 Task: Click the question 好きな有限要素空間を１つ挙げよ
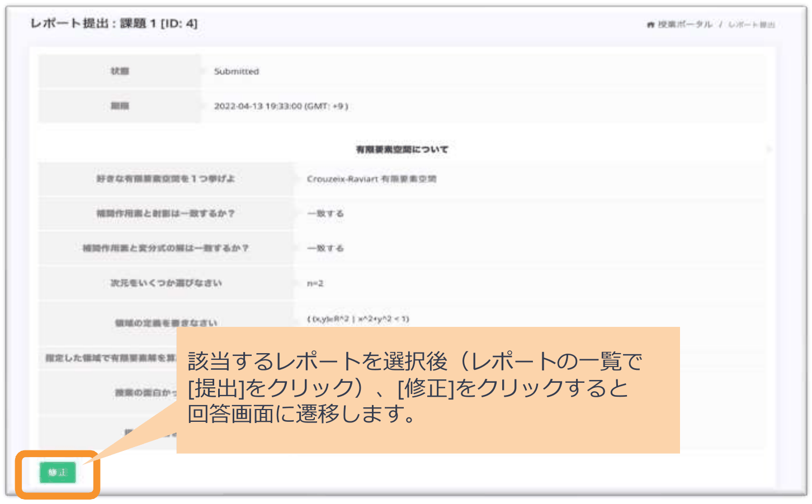(166, 179)
